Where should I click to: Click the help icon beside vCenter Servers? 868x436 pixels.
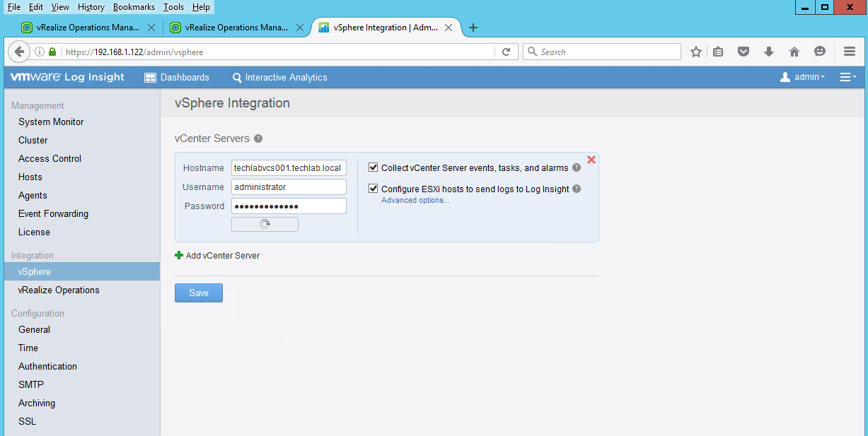(258, 139)
